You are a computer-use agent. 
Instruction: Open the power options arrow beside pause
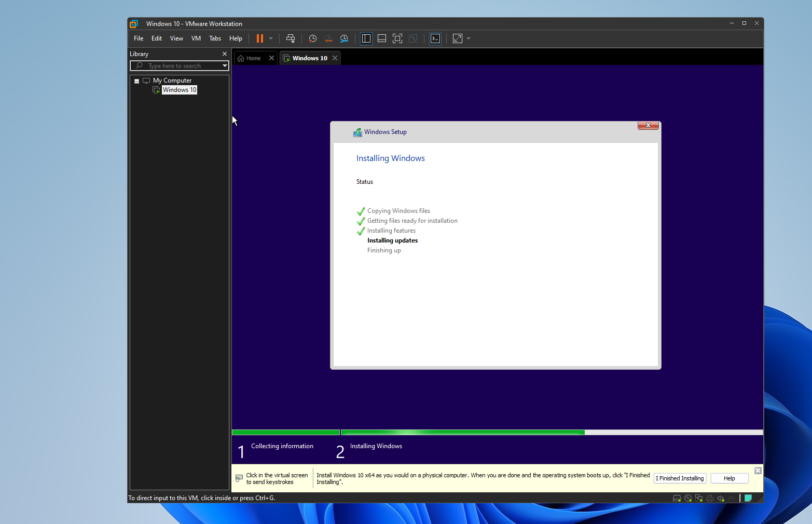271,38
